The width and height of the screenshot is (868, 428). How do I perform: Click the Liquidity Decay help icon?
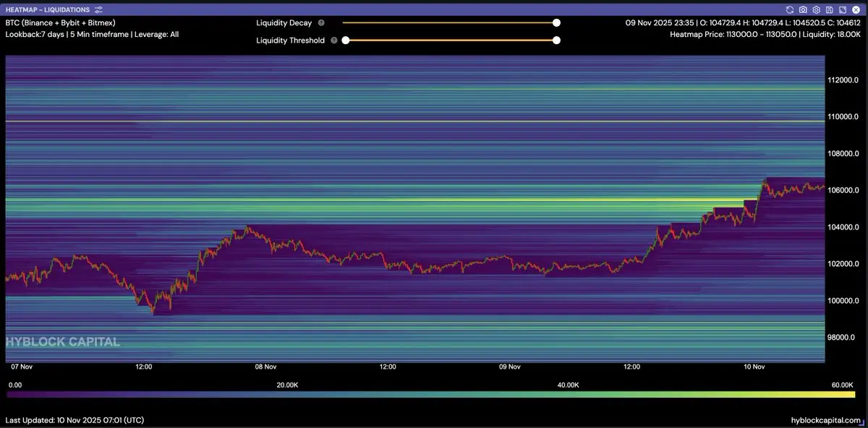[321, 23]
